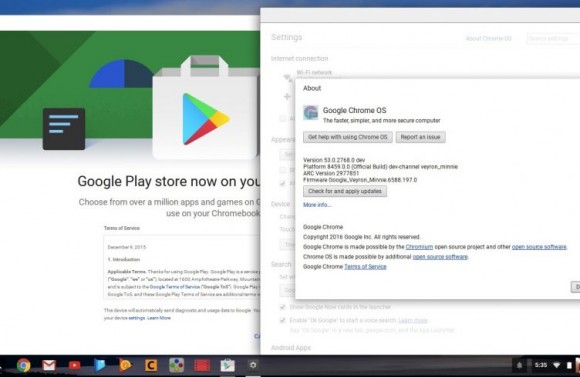Click the Play Store shopping bag logo
580x377 pixels.
point(205,108)
